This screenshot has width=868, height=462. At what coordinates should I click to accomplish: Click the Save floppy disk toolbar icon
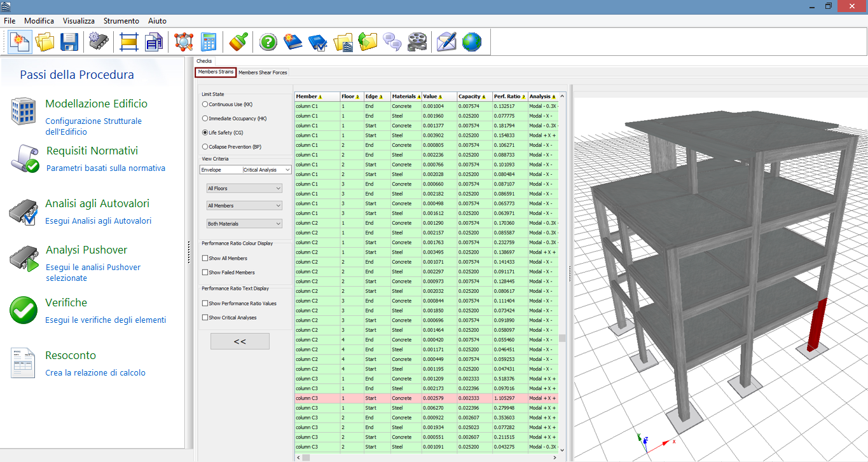pyautogui.click(x=69, y=42)
